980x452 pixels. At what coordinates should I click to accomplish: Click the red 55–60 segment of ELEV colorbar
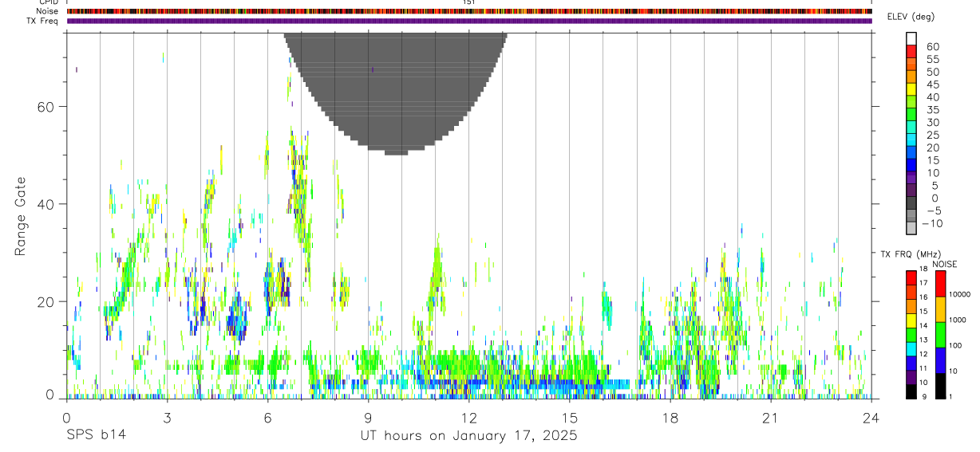[x=911, y=51]
